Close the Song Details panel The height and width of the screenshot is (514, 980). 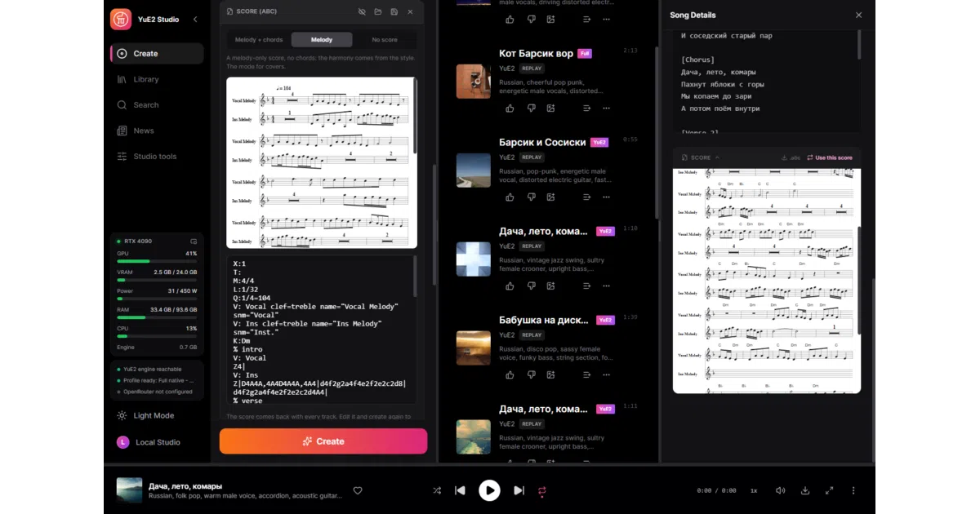tap(858, 15)
